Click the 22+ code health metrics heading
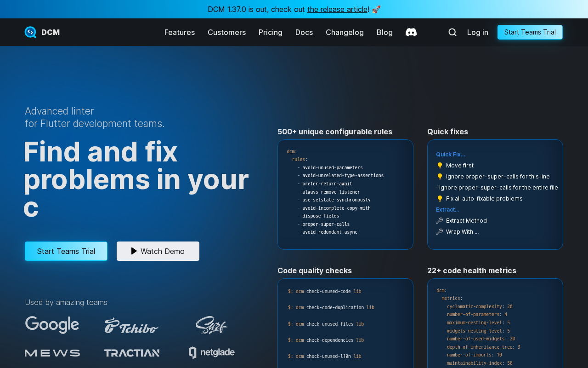Image resolution: width=588 pixels, height=368 pixels. click(x=472, y=270)
